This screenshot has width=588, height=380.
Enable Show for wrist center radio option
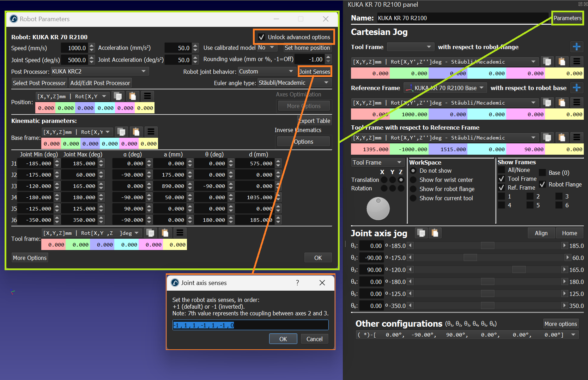click(413, 180)
